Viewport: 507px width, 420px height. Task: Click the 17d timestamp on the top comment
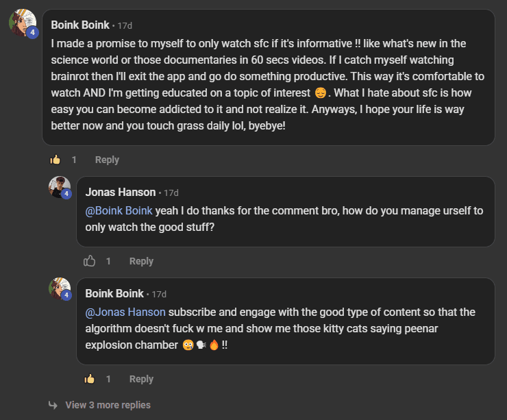click(125, 25)
